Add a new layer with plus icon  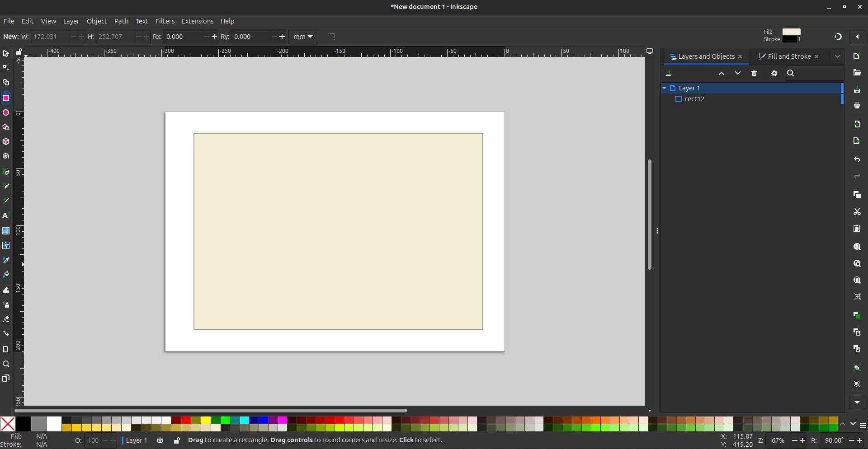coord(669,73)
